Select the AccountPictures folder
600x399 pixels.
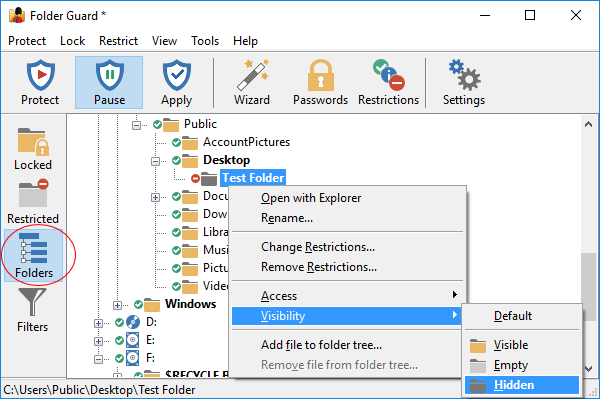coord(246,142)
